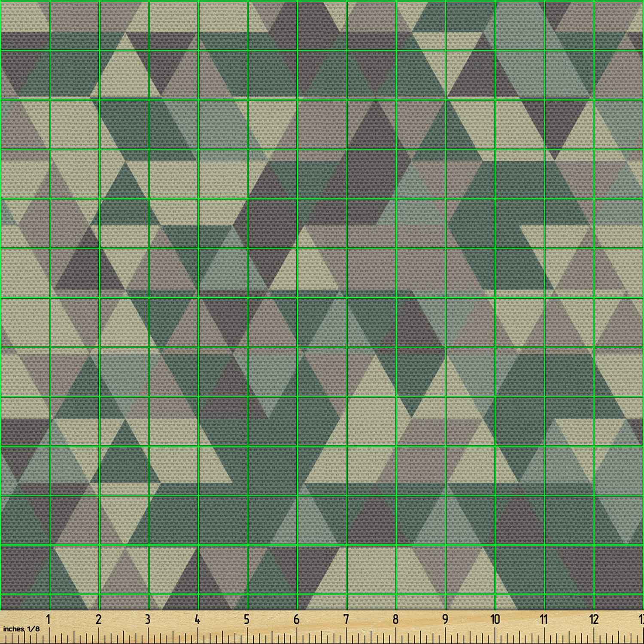Click the ruler number 8
The height and width of the screenshot is (644, 644).
click(395, 619)
